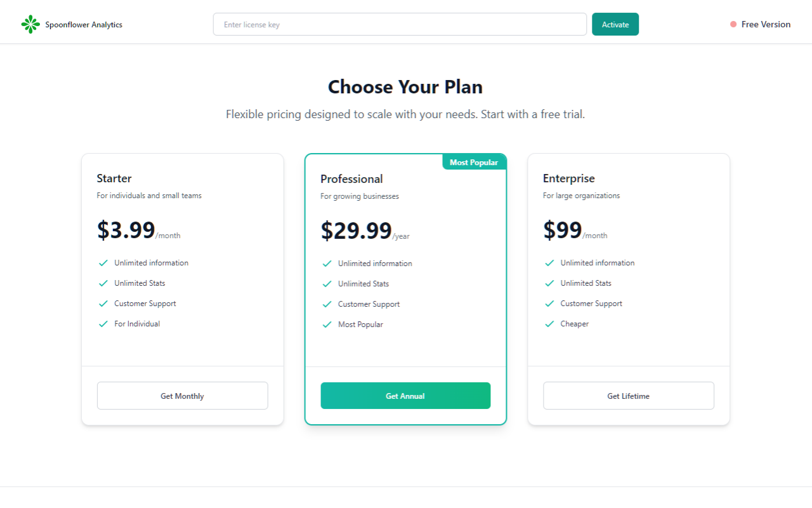Click checkmark next to Starter Unlimited Stats
812x508 pixels.
click(103, 283)
